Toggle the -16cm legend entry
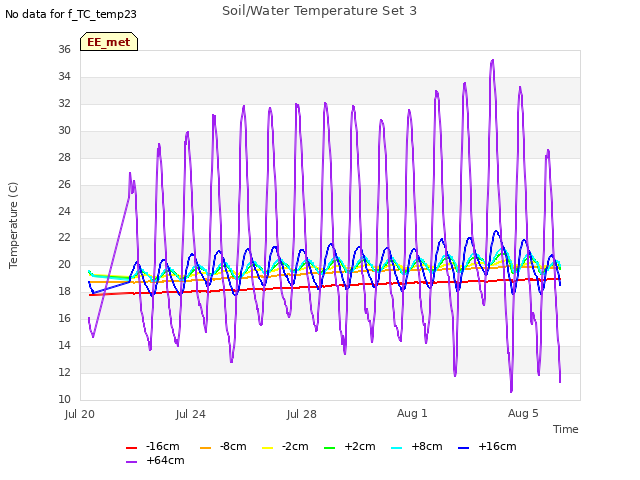The width and height of the screenshot is (640, 480). click(x=153, y=446)
